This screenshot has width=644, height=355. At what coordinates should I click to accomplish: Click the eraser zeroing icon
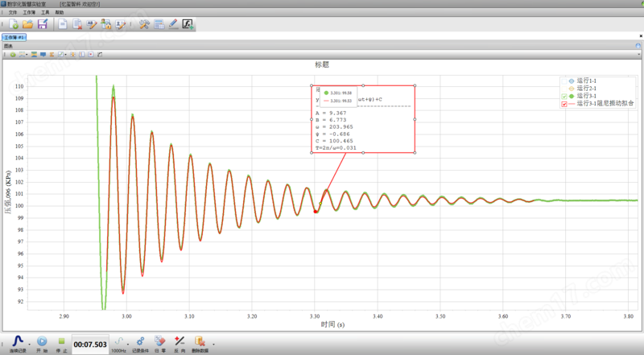(x=159, y=341)
